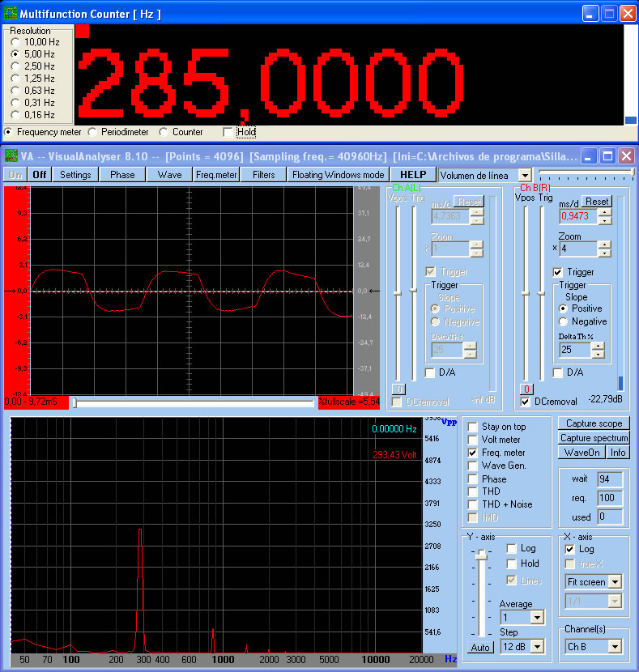Click the Y-axis vertical slider handle
The image size is (639, 672).
click(x=482, y=554)
